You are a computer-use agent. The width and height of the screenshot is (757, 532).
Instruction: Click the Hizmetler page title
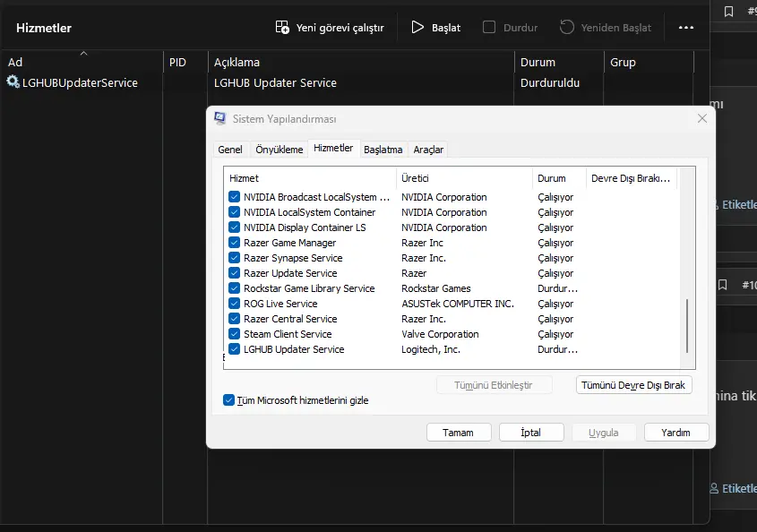click(x=44, y=28)
